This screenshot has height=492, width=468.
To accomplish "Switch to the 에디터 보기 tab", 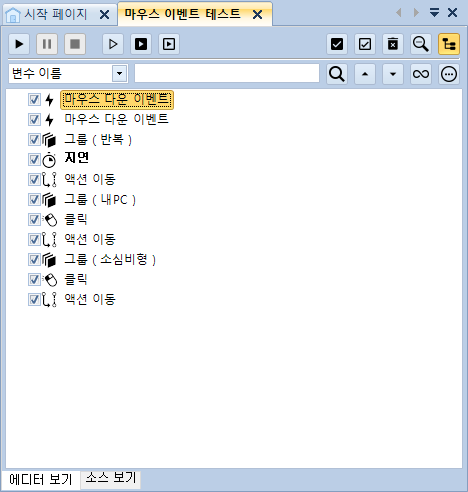I will [x=41, y=479].
